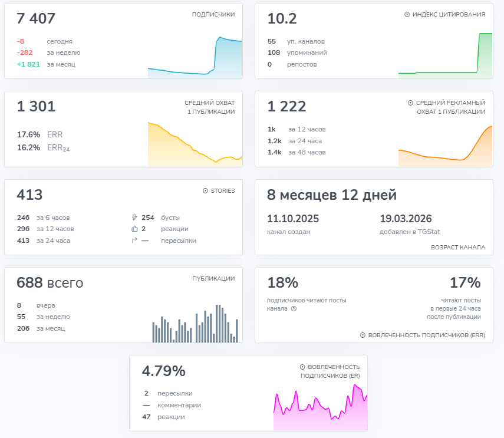Click the lightning boosts icon before 254

[x=134, y=218]
